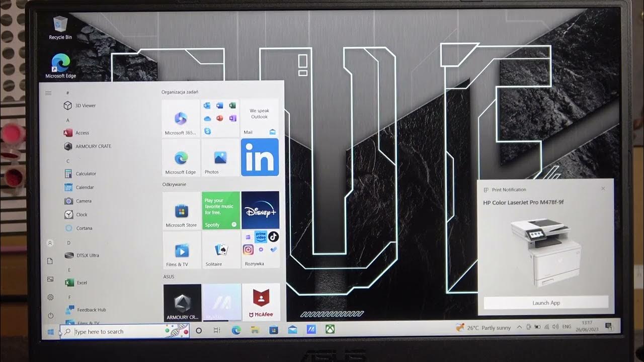Open the Action Center notification icon
644x362 pixels.
tap(608, 326)
